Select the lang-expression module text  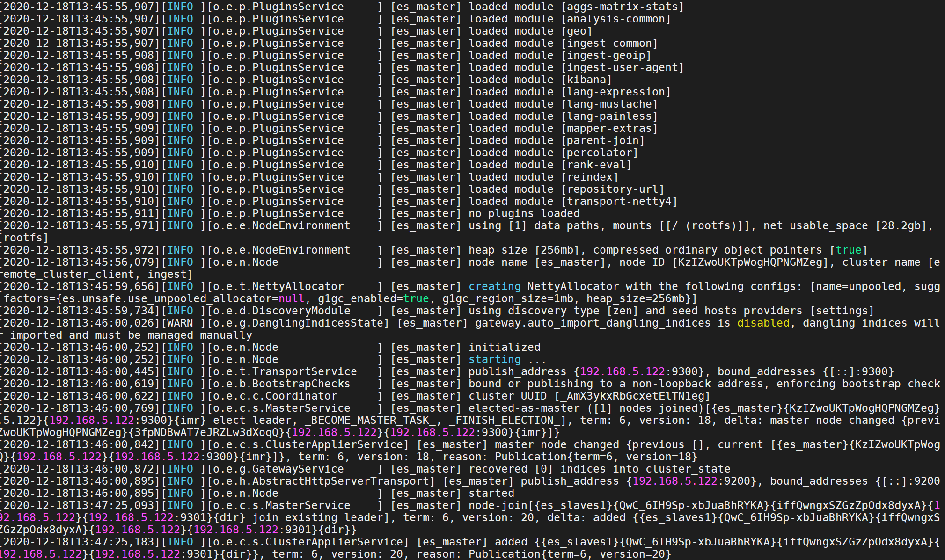tap(615, 92)
